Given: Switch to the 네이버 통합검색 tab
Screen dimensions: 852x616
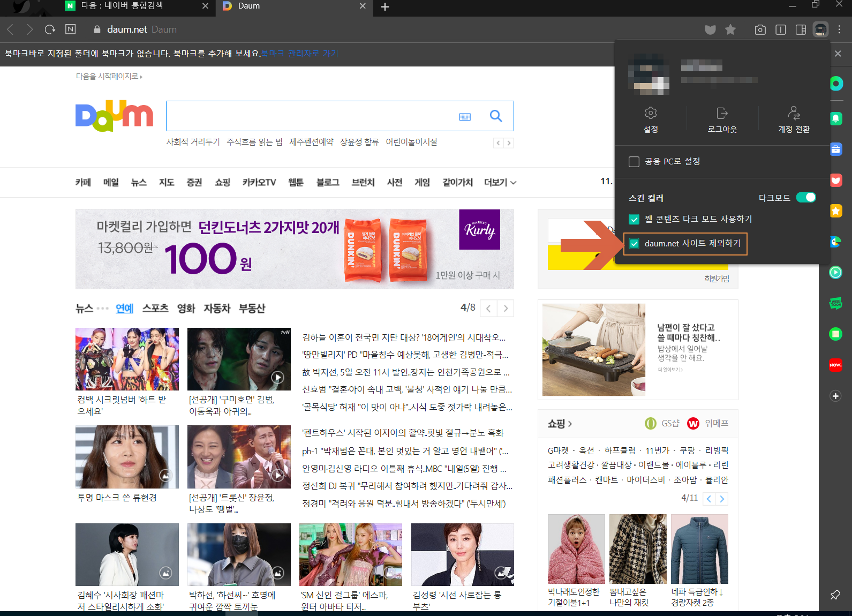Looking at the screenshot, I should pyautogui.click(x=137, y=6).
